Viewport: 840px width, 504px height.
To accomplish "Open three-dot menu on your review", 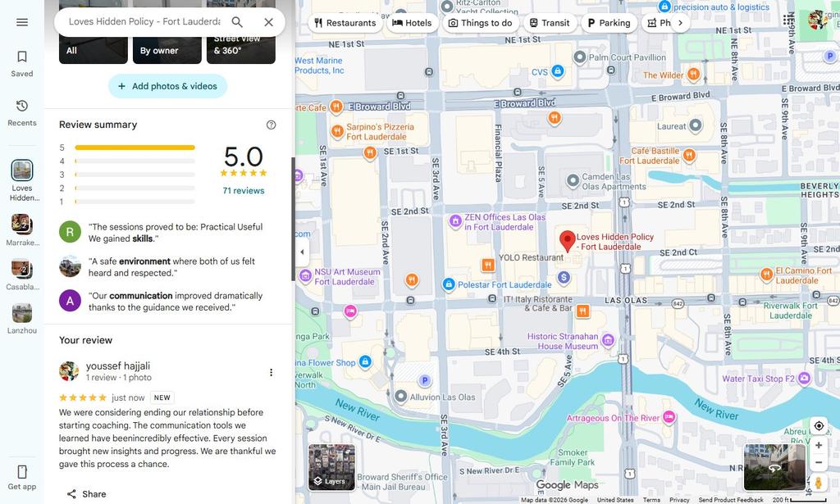I will (271, 372).
